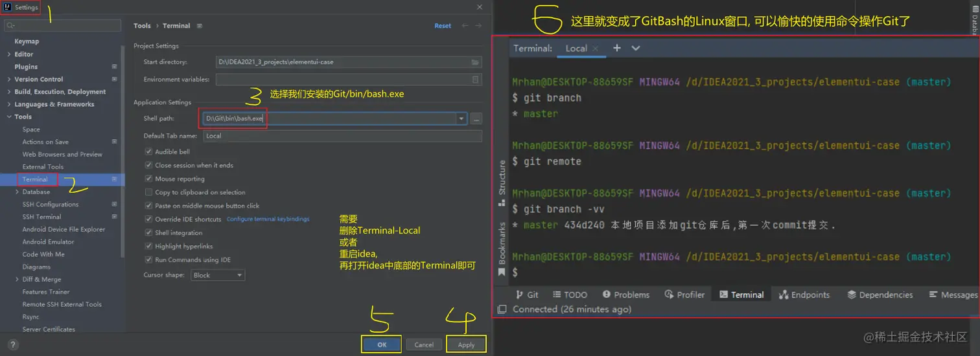Click the project icon on SSH Terminal row

click(114, 217)
